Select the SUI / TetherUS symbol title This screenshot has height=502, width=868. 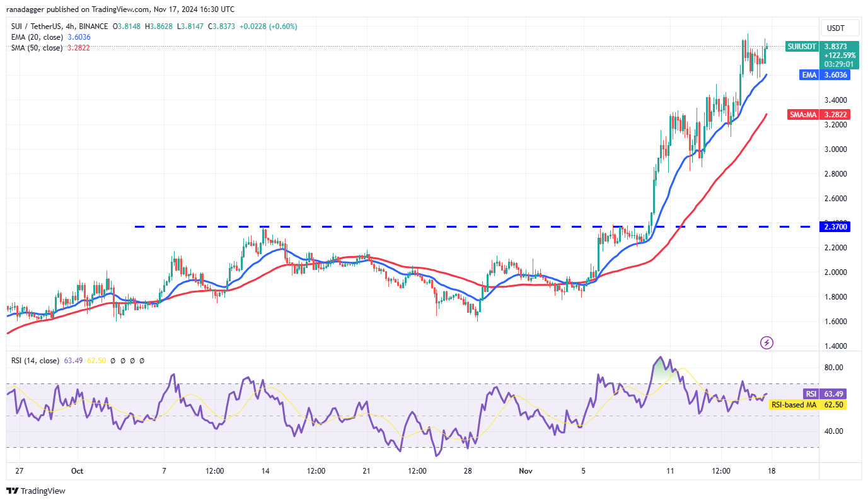[61, 26]
